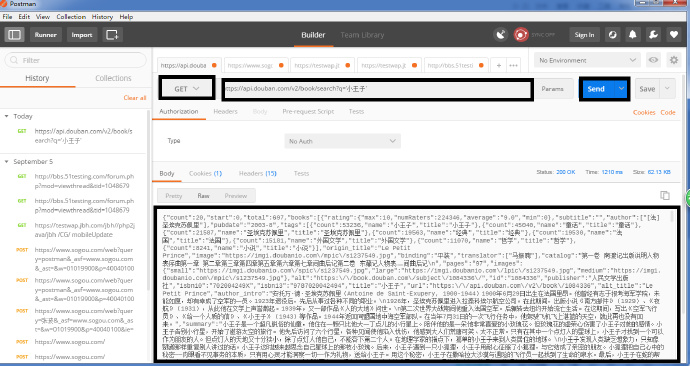Open settings wrench icon
690x366 pixels.
click(x=653, y=35)
